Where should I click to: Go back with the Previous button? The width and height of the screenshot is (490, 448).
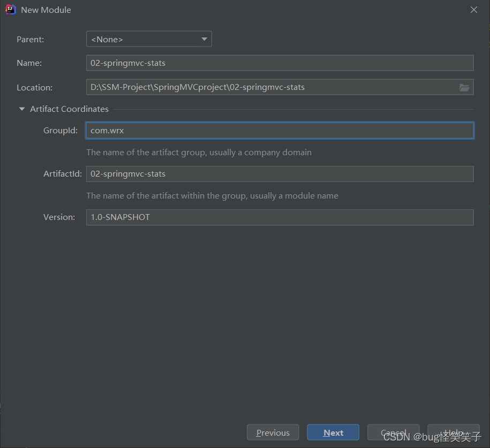tap(273, 432)
